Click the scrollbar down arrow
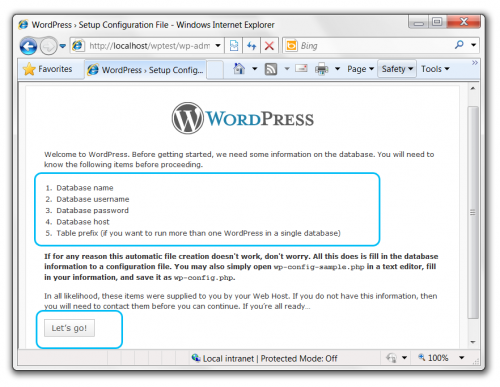Viewport: 500px width, 387px height. [473, 342]
